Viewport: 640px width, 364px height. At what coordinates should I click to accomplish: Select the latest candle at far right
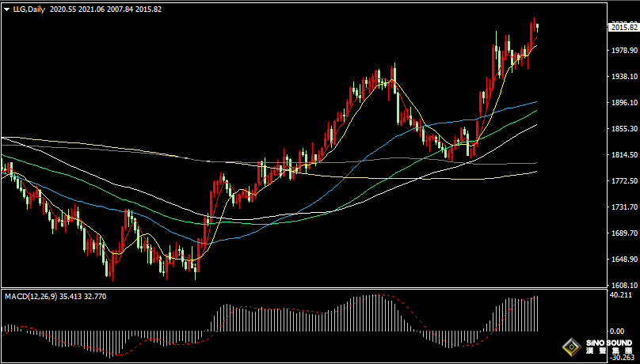(538, 27)
